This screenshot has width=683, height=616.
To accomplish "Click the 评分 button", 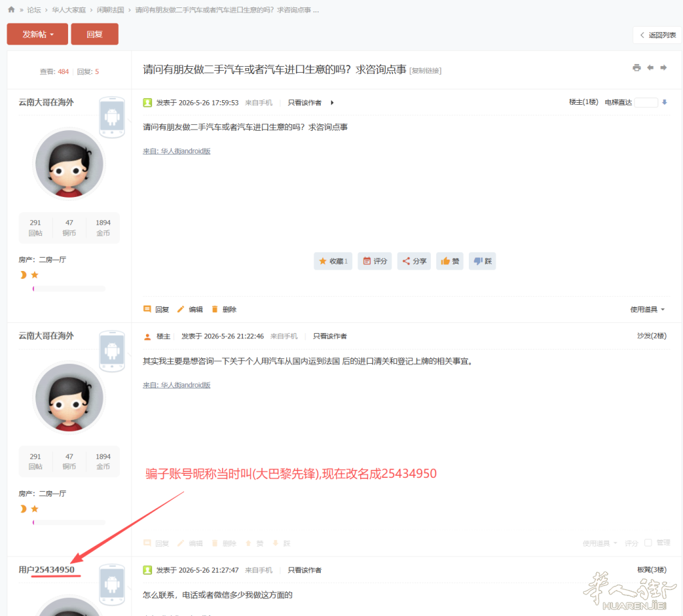I will [375, 261].
